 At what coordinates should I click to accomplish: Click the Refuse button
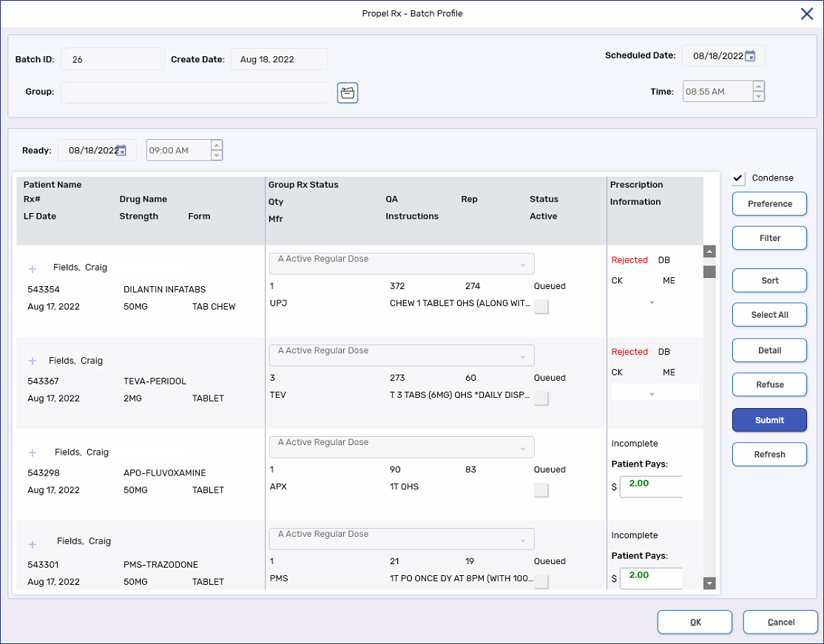(769, 384)
